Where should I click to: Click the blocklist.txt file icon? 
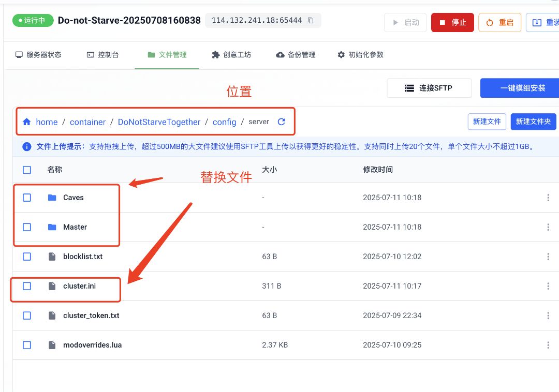52,257
